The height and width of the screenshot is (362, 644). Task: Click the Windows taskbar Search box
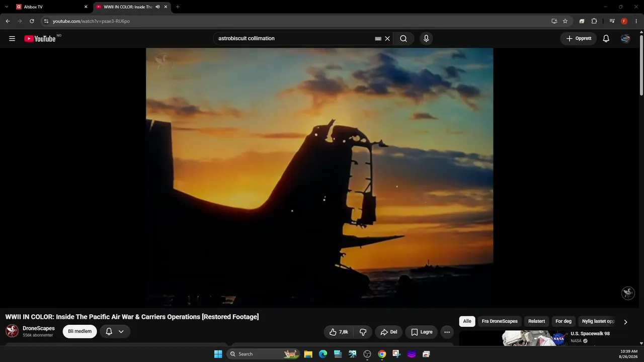pyautogui.click(x=263, y=354)
